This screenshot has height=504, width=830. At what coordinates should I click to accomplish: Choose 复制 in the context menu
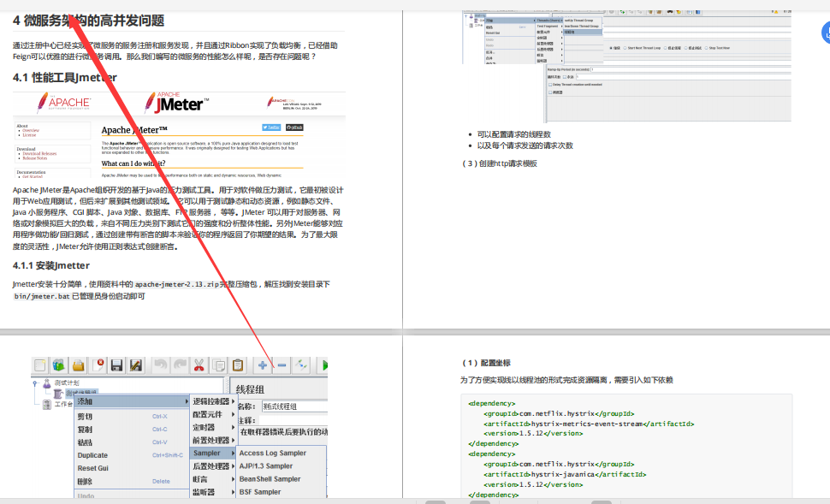pyautogui.click(x=132, y=430)
